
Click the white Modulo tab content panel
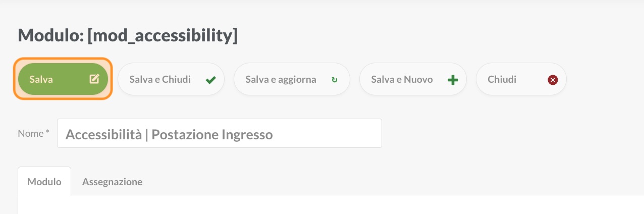tap(331, 205)
